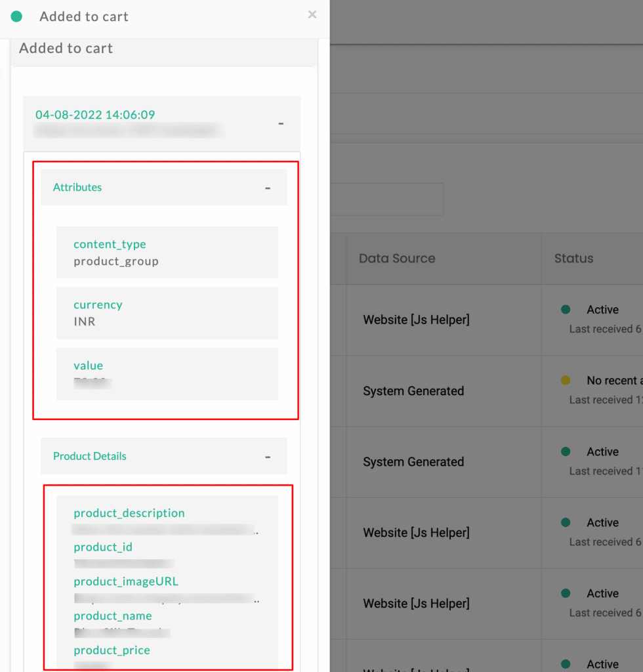643x672 pixels.
Task: Click the Attributes heading
Action: tap(77, 187)
